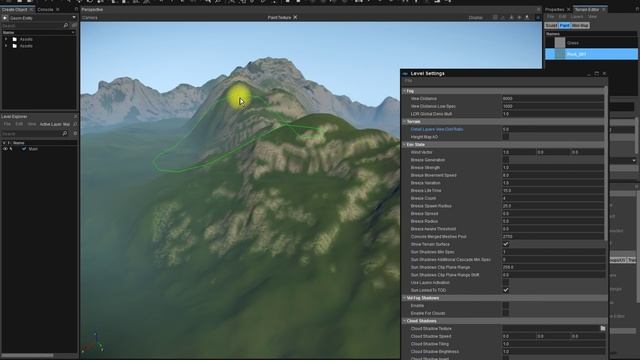Screen dimensions: 640x360
Task: Click the Level Explorer horizontal scrollbar
Action: (x=28, y=356)
